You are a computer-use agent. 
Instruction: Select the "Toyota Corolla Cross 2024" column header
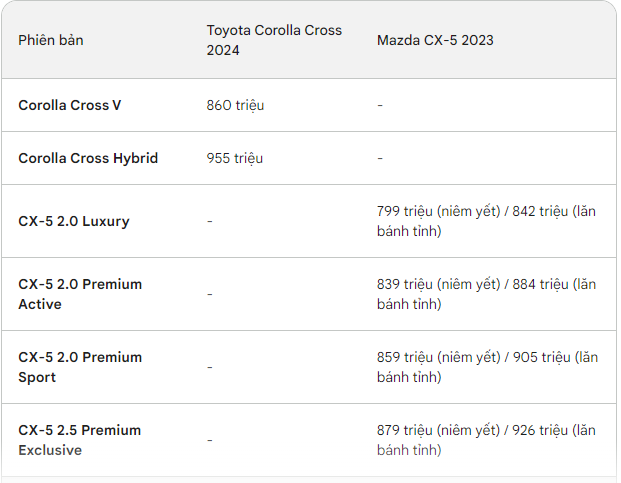pyautogui.click(x=274, y=40)
